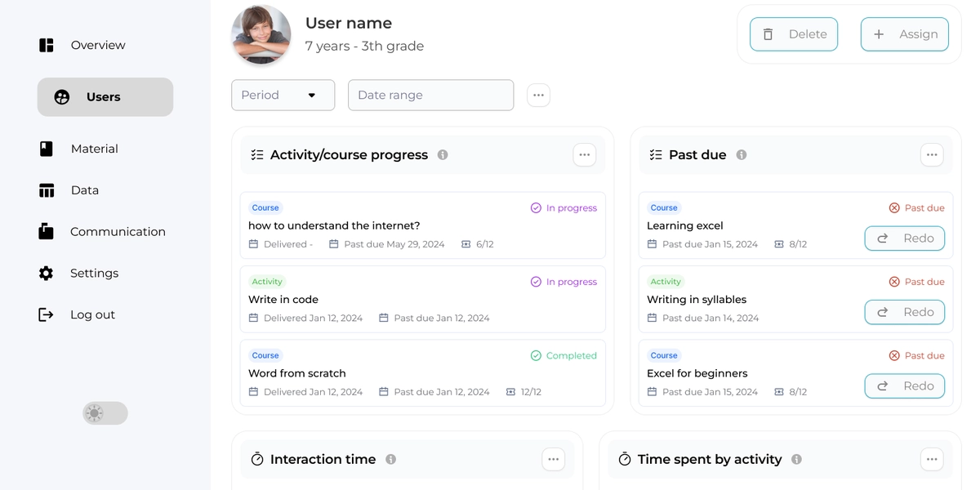
Task: Click info icon beside Time spent by activity
Action: [x=796, y=459]
